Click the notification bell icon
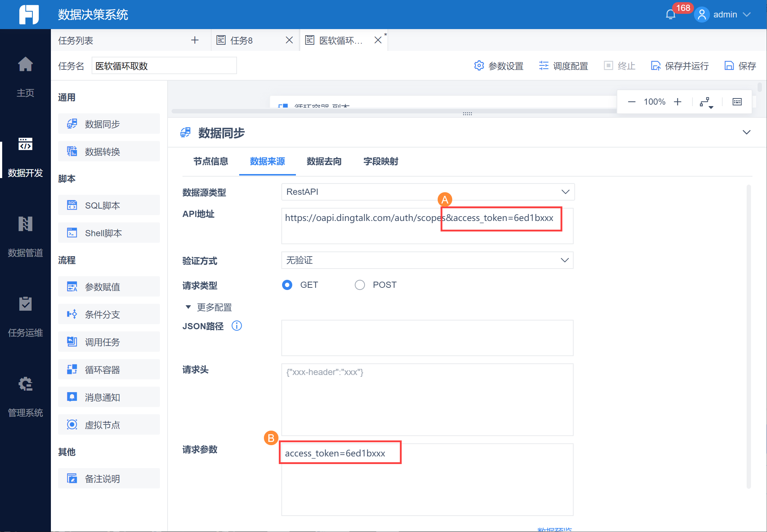 670,15
